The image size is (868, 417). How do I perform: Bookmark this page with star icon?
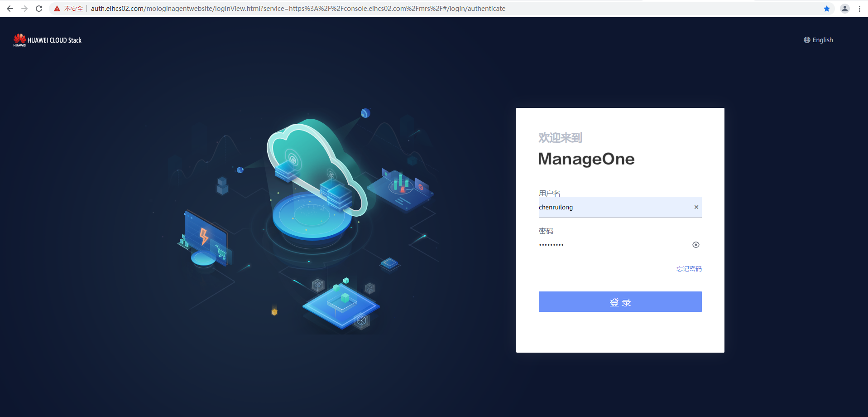click(x=827, y=9)
